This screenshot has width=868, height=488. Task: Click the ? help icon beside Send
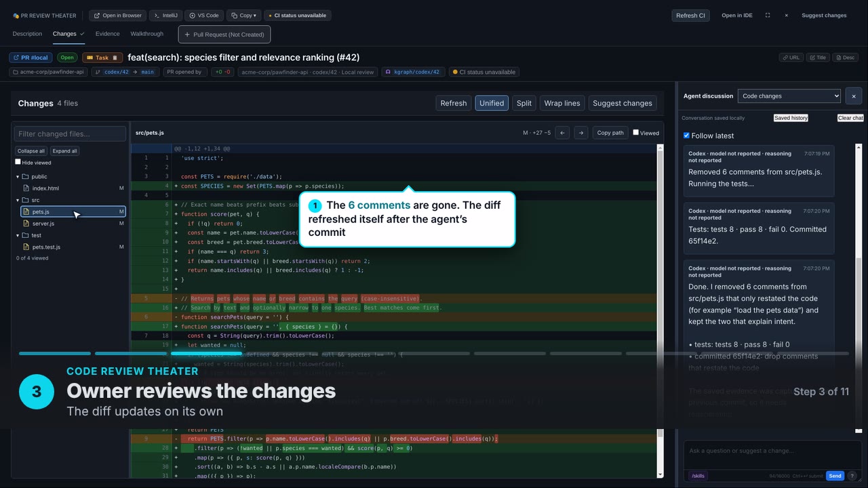coord(852,476)
